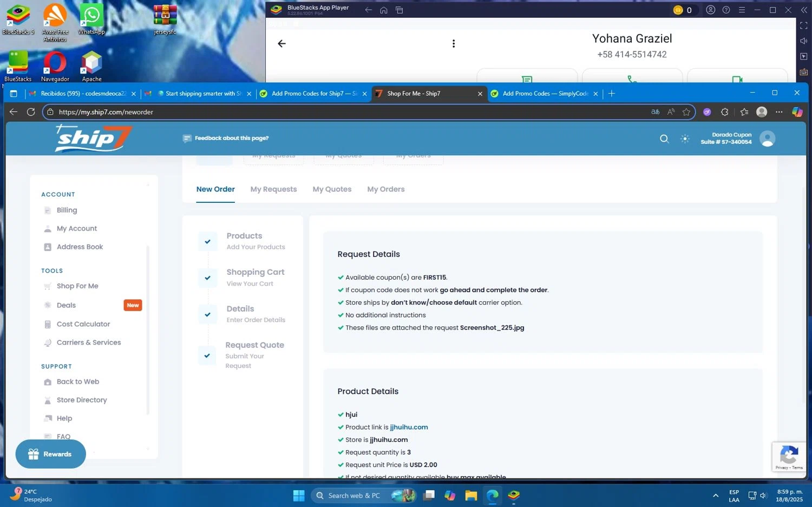Open the Copilot sidebar icon
812x507 pixels.
click(x=797, y=112)
